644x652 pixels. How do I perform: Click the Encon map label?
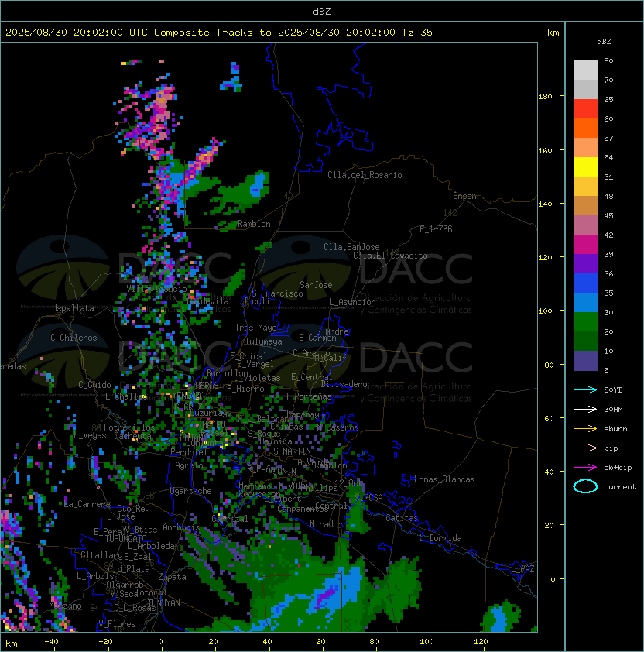[464, 196]
